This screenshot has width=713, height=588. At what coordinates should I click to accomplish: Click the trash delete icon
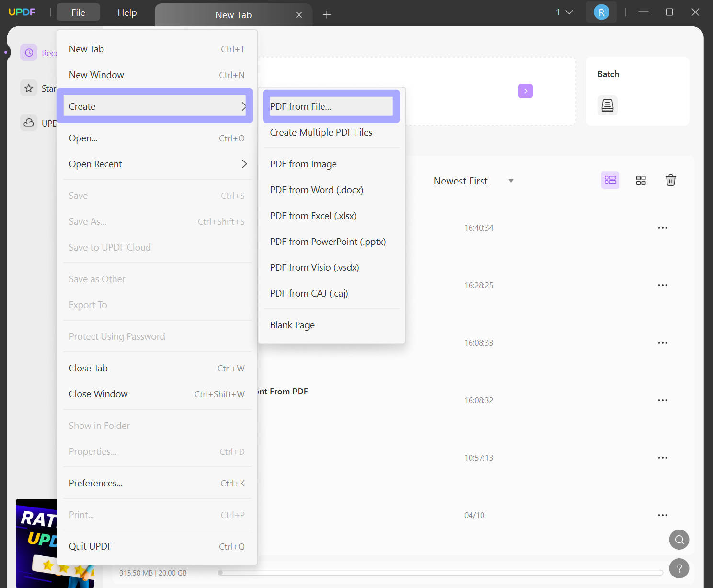click(x=671, y=180)
